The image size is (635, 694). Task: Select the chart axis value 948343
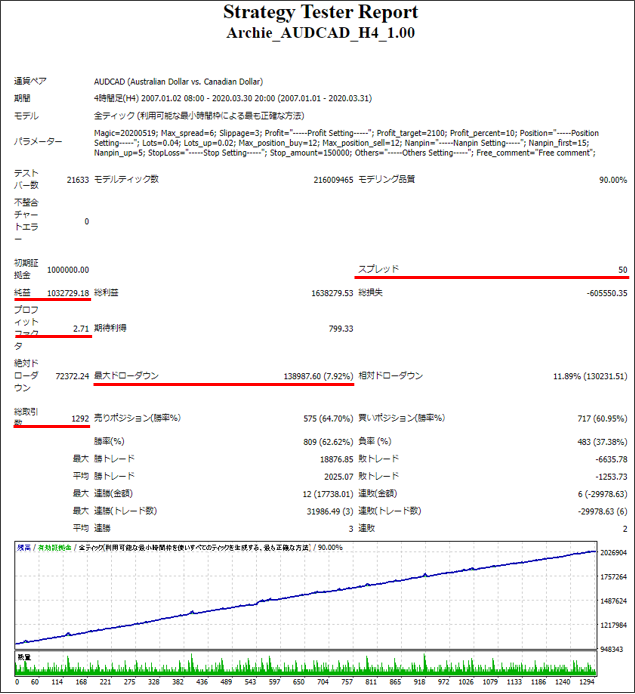click(611, 649)
